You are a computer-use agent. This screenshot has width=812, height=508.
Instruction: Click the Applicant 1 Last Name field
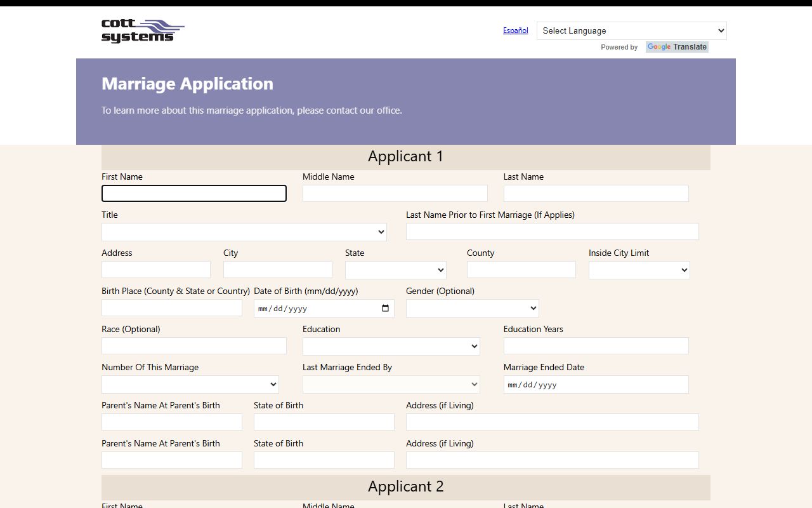[596, 193]
